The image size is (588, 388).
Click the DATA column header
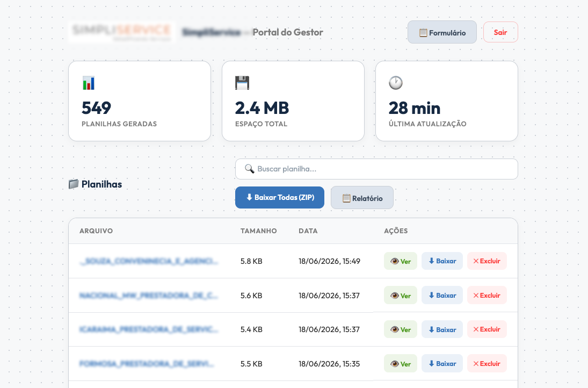point(308,231)
